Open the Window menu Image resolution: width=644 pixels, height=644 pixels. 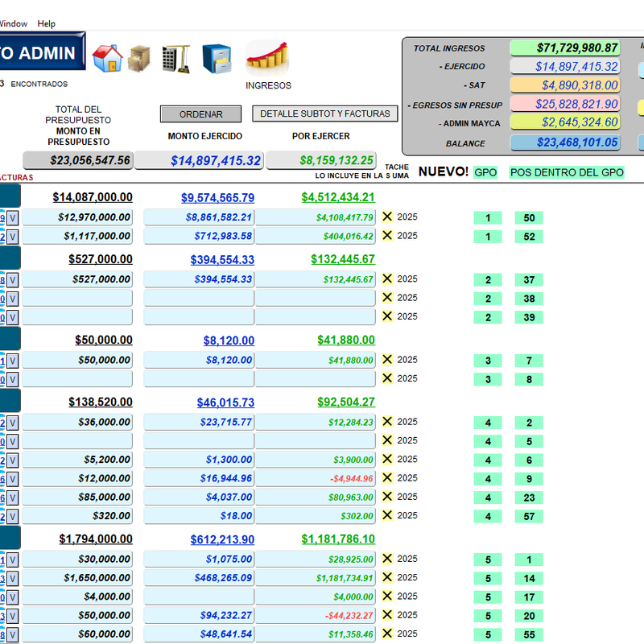click(x=13, y=24)
